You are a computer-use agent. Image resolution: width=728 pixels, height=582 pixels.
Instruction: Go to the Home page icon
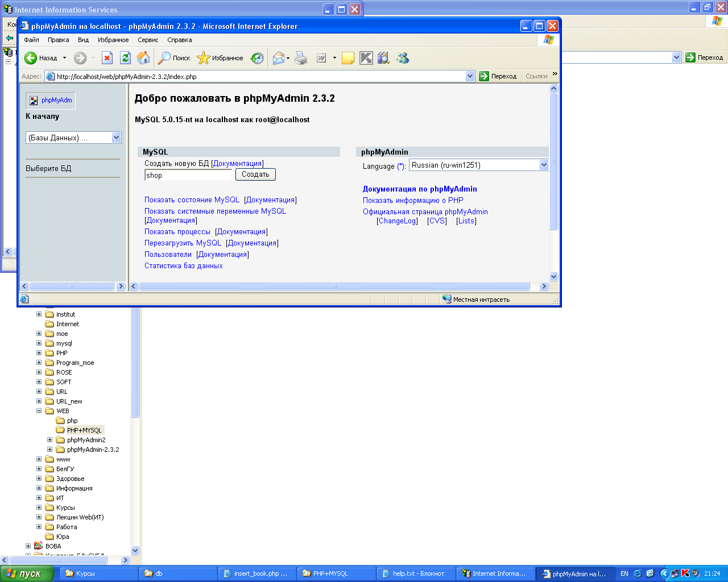click(143, 58)
